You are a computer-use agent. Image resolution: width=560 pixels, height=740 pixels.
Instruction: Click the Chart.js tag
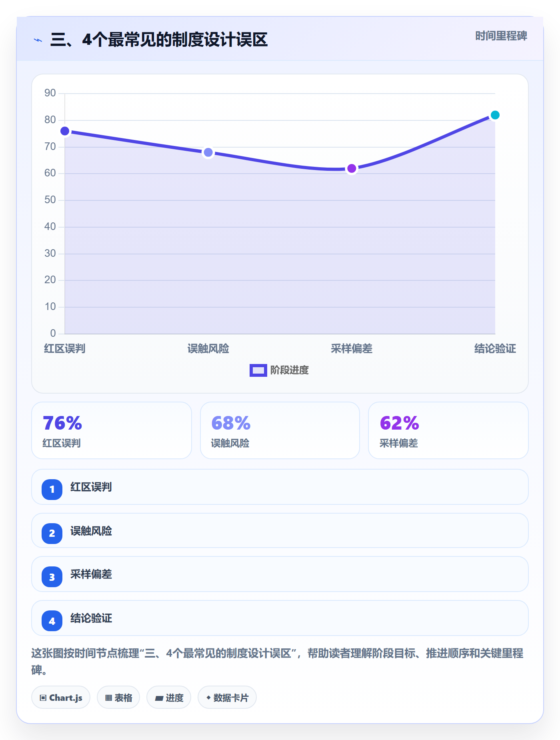(x=61, y=698)
